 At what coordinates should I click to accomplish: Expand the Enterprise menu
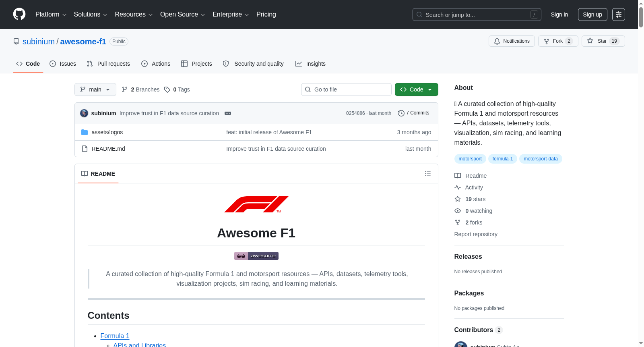tap(231, 15)
